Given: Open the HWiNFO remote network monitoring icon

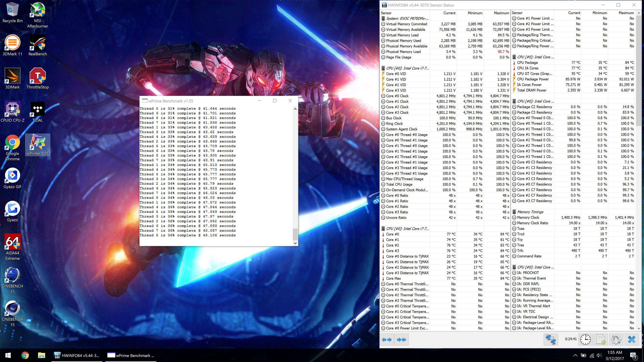Looking at the screenshot, I should (x=550, y=339).
